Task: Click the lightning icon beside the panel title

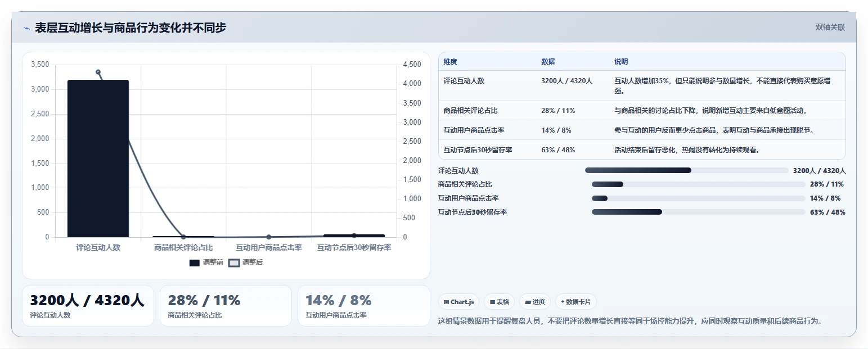Action: point(26,28)
